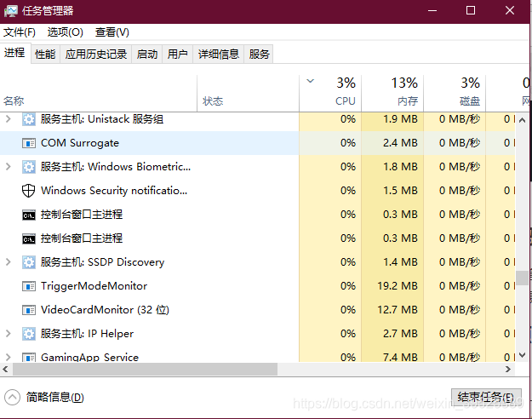Click the Windows Security shield icon
Image resolution: width=532 pixels, height=419 pixels.
point(28,191)
